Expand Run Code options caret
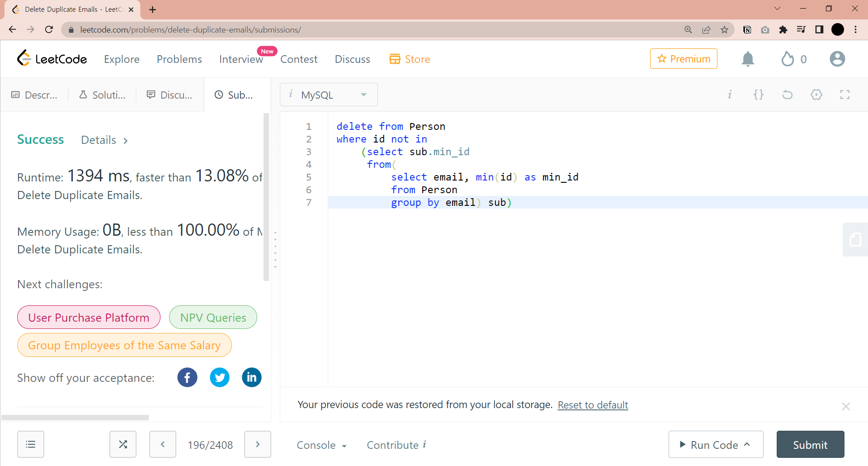Image resolution: width=868 pixels, height=466 pixels. point(747,444)
